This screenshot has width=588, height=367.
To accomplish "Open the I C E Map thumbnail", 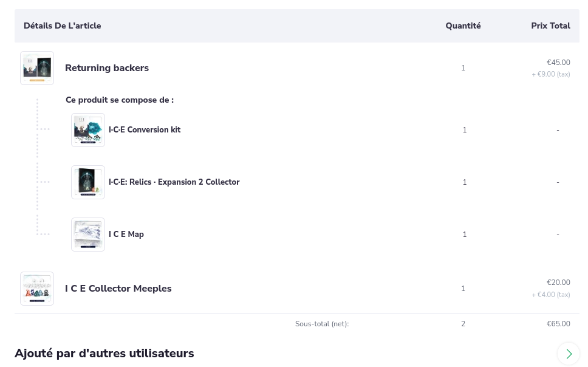I will coord(88,235).
